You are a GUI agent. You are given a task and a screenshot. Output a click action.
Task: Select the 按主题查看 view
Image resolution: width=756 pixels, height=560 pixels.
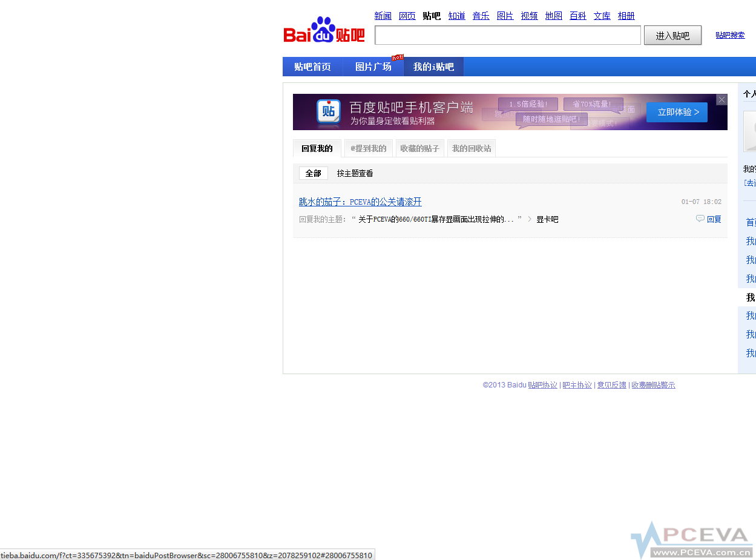(x=355, y=173)
